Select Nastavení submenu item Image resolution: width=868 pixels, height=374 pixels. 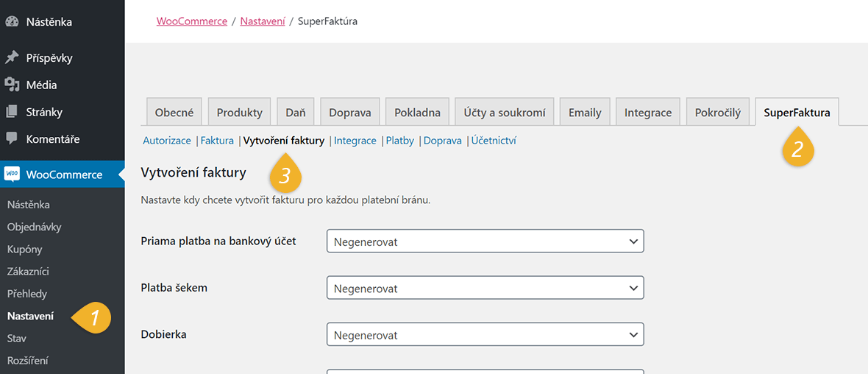[30, 316]
